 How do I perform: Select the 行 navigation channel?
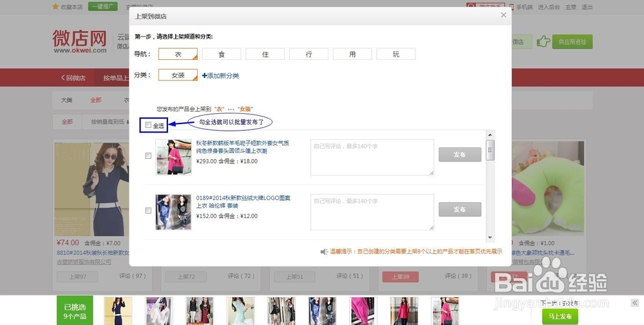[308, 54]
